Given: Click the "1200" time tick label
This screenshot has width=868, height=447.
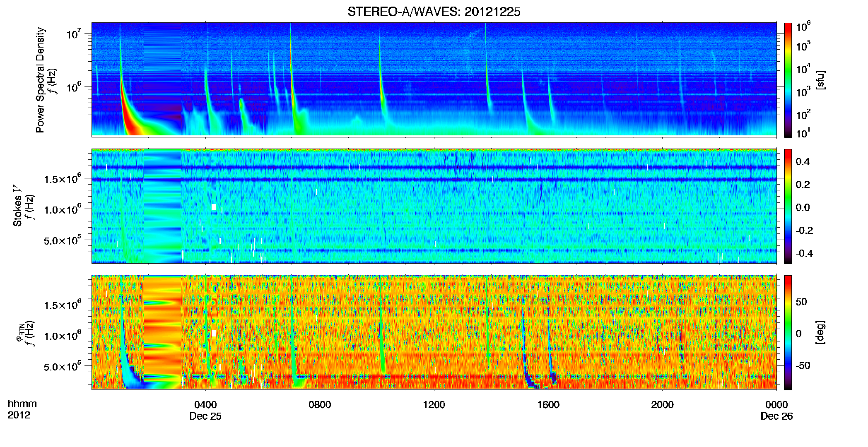Looking at the screenshot, I should coord(434,404).
